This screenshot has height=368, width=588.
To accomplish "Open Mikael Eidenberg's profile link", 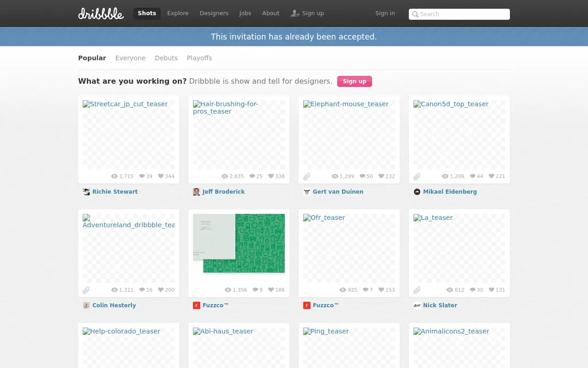I will pyautogui.click(x=450, y=192).
